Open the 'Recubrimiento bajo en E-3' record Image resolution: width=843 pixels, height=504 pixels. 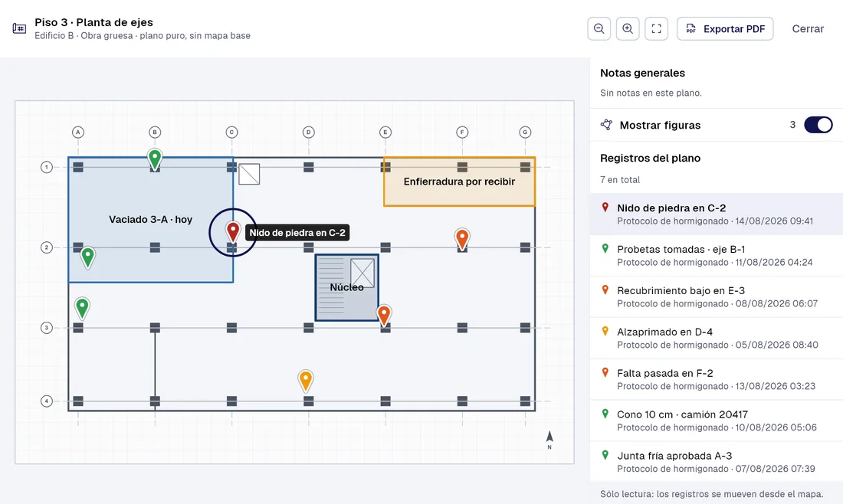[716, 296]
